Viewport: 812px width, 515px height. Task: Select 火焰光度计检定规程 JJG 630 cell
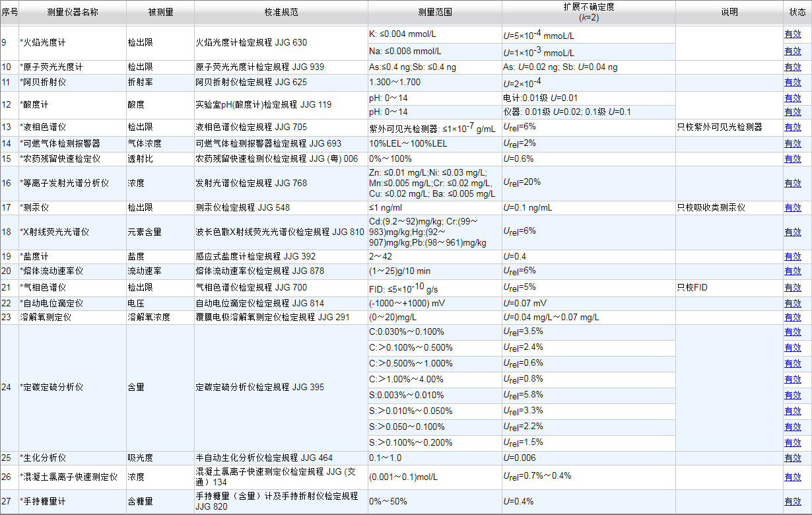point(281,43)
